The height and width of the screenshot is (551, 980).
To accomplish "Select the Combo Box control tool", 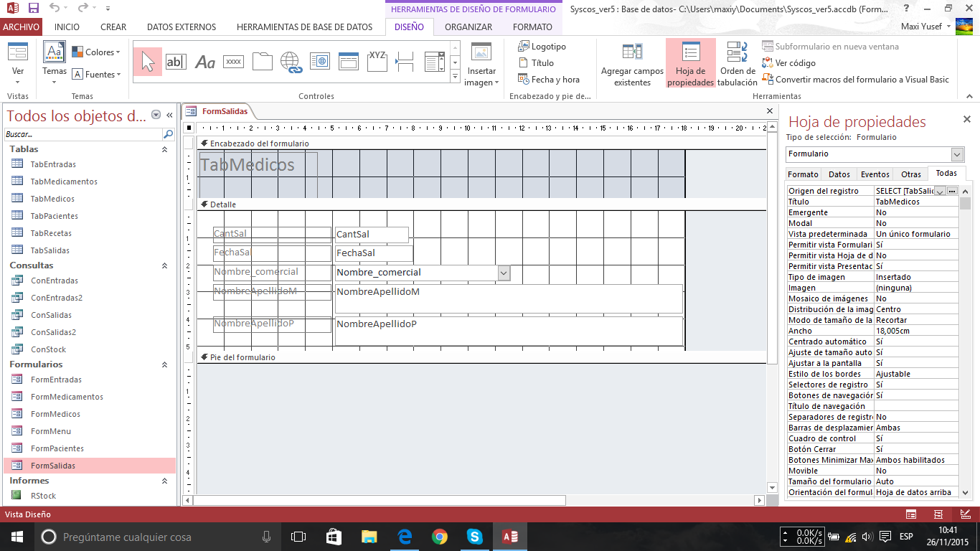I will pos(434,62).
